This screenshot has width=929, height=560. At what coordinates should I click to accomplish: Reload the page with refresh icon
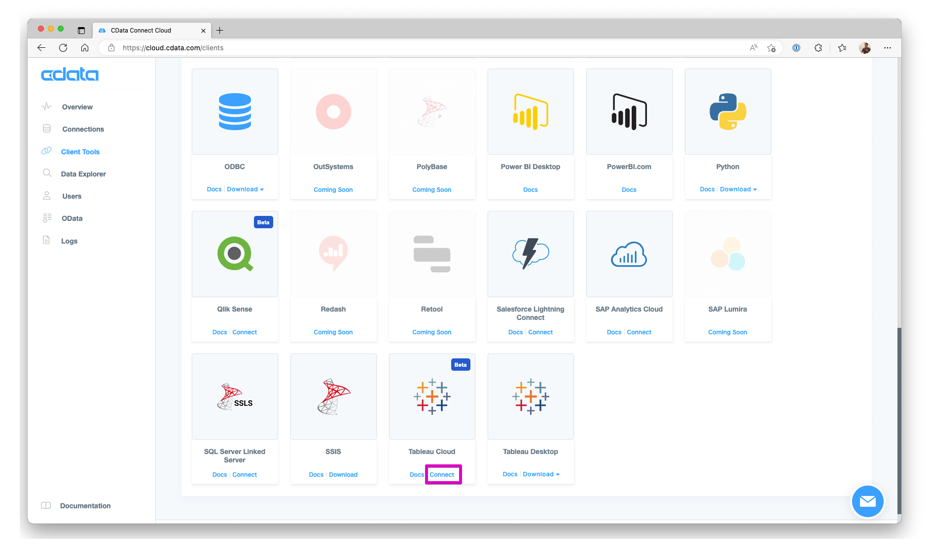click(x=63, y=48)
